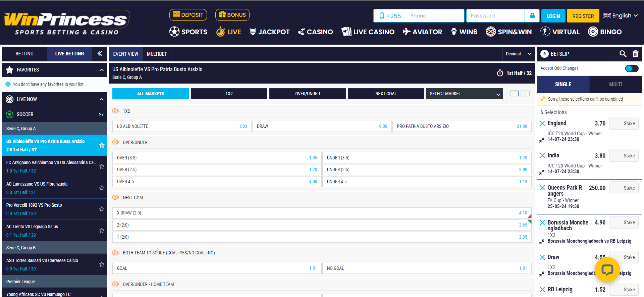Screen dimensions: 644x297
Task: Open the Sports section with soccer ball icon
Action: pyautogui.click(x=188, y=32)
